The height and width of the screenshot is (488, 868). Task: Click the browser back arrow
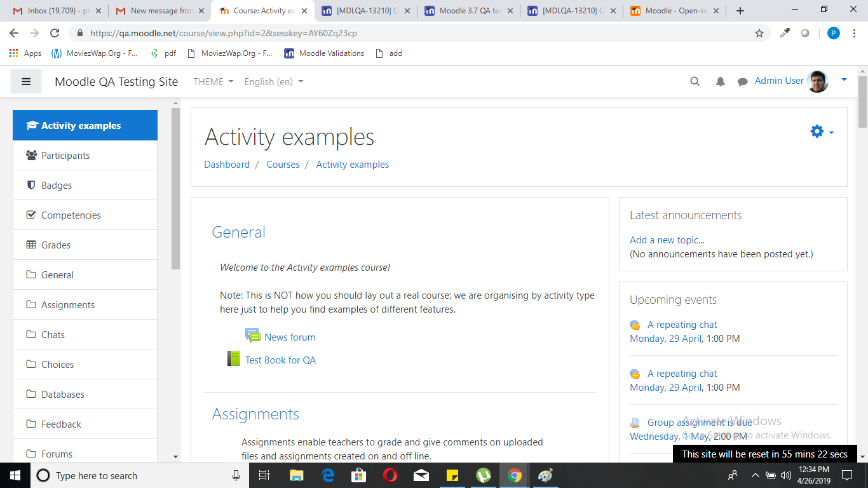tap(14, 33)
